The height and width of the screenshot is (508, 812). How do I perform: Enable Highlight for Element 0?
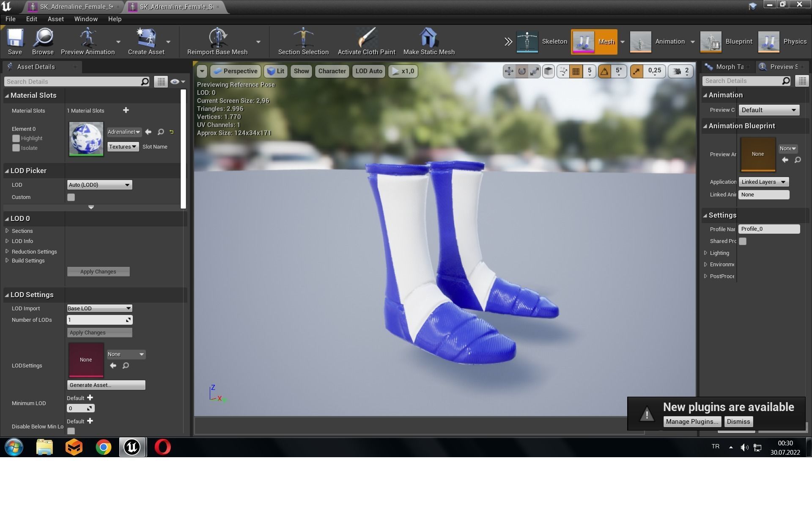pyautogui.click(x=16, y=138)
